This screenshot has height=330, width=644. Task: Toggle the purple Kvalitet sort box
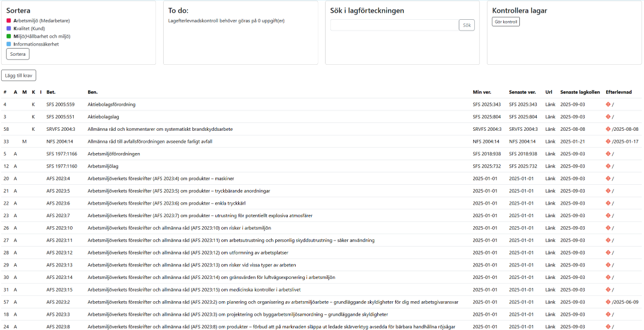tap(8, 28)
